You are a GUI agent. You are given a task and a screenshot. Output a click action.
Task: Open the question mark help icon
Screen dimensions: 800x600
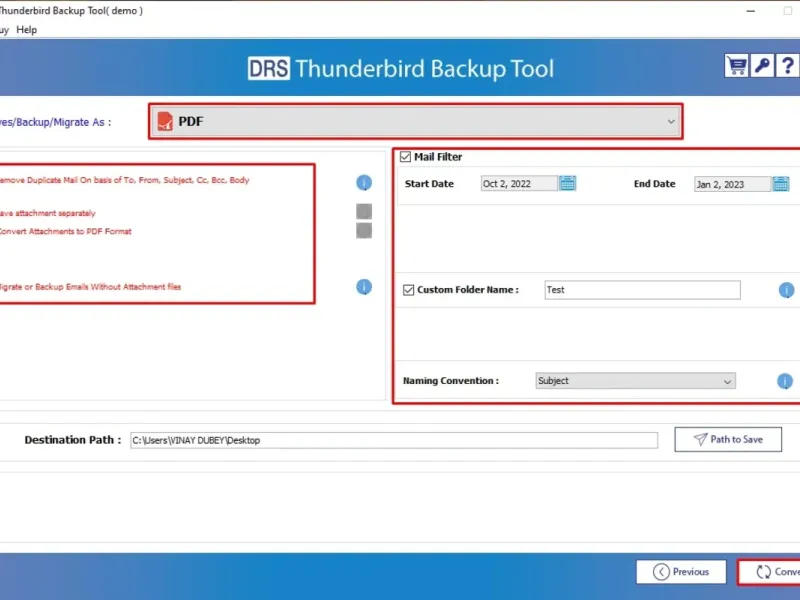787,66
